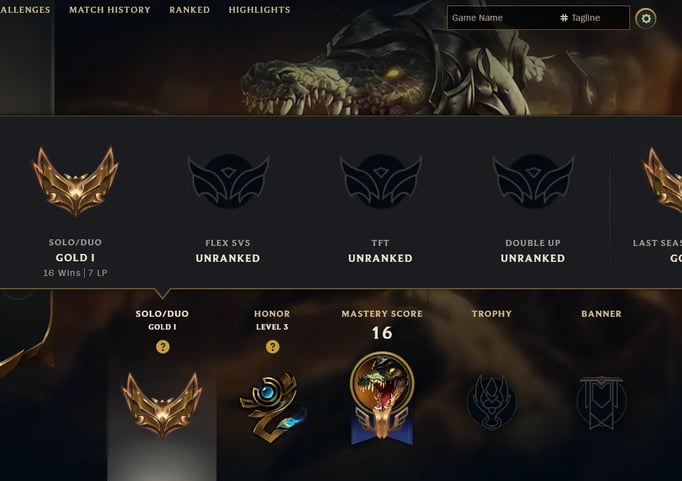Click the empty Trophy slot icon

(491, 402)
